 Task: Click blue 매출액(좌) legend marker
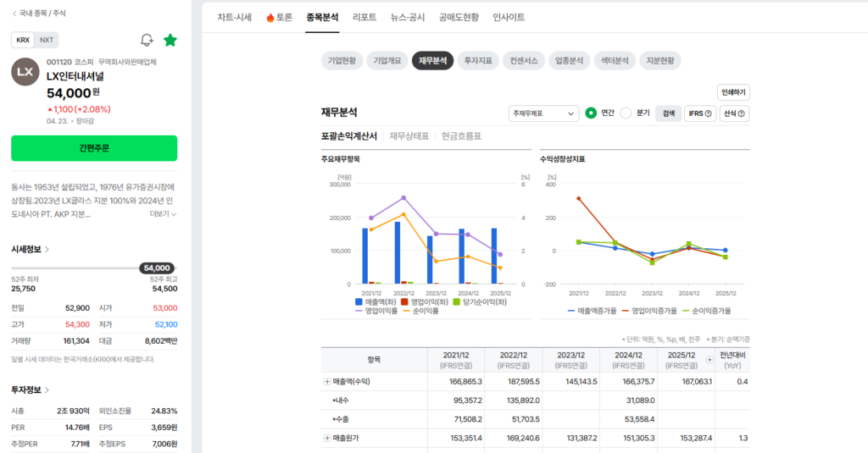point(359,302)
